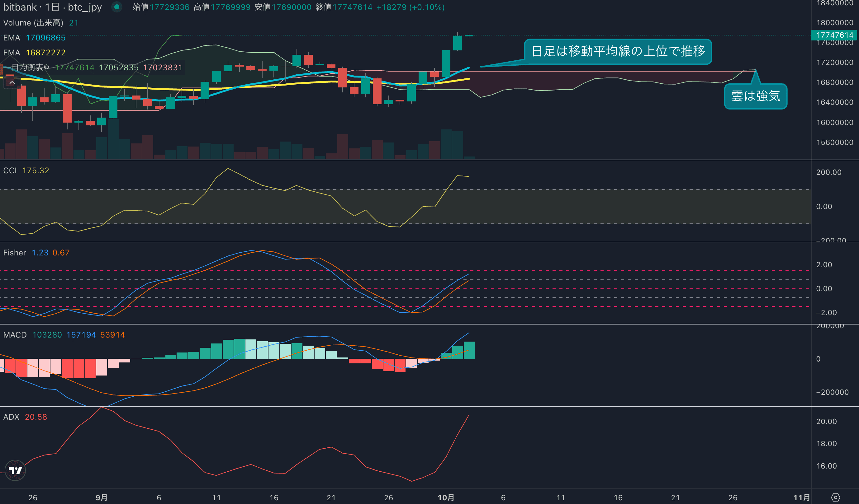This screenshot has height=504, width=859.
Task: Select the MACD indicator label
Action: pos(15,335)
